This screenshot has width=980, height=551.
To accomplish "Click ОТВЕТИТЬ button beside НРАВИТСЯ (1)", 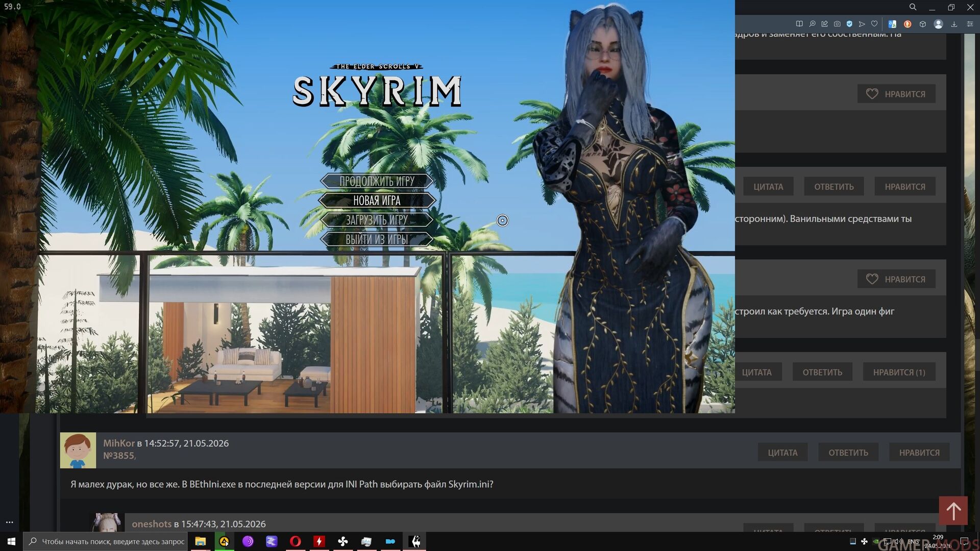I will (x=822, y=372).
